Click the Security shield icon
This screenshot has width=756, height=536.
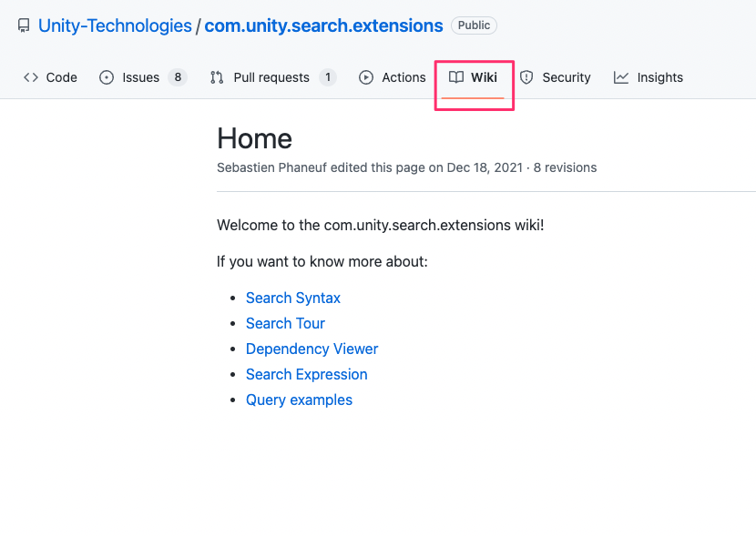[x=526, y=77]
